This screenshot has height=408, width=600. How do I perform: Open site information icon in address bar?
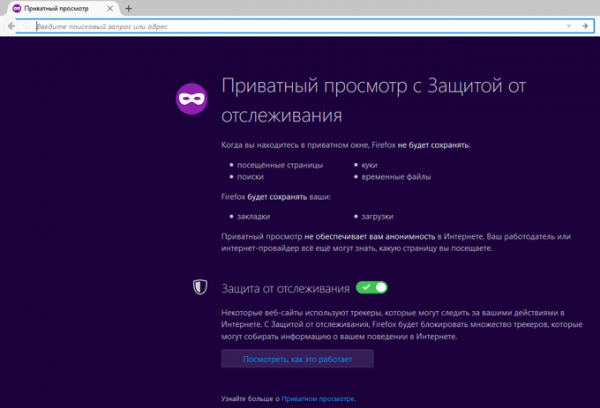26,26
